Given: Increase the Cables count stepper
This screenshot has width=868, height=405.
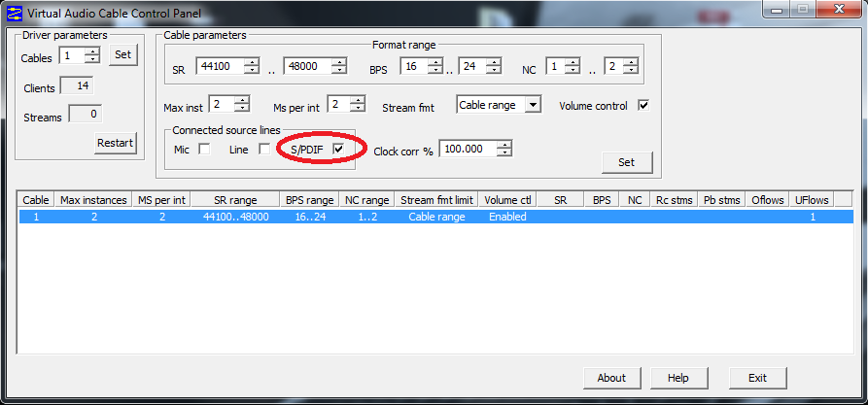Looking at the screenshot, I should (93, 52).
